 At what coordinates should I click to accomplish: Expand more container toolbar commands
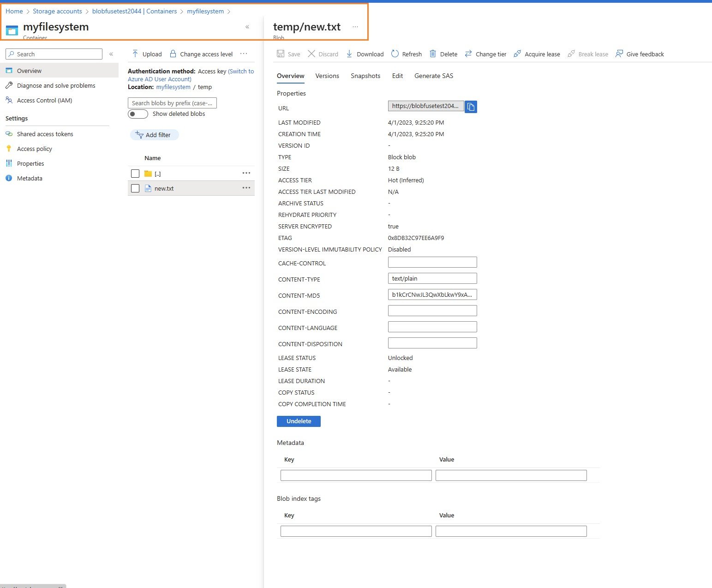click(x=244, y=54)
